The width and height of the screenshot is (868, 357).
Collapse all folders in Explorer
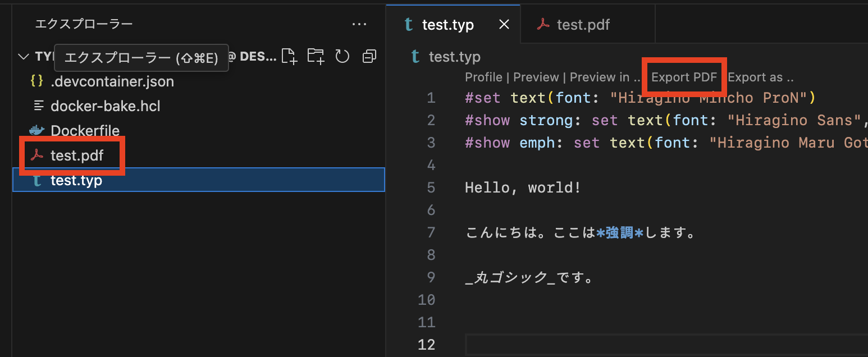tap(369, 56)
